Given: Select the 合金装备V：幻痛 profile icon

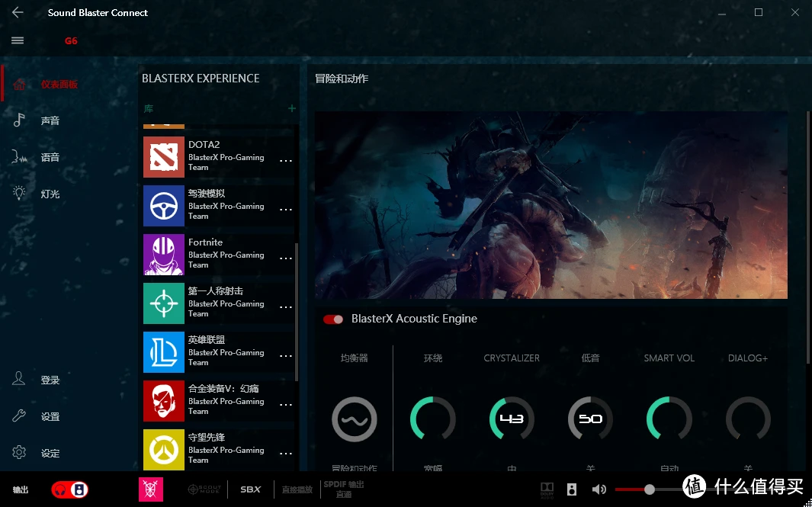Looking at the screenshot, I should [164, 401].
